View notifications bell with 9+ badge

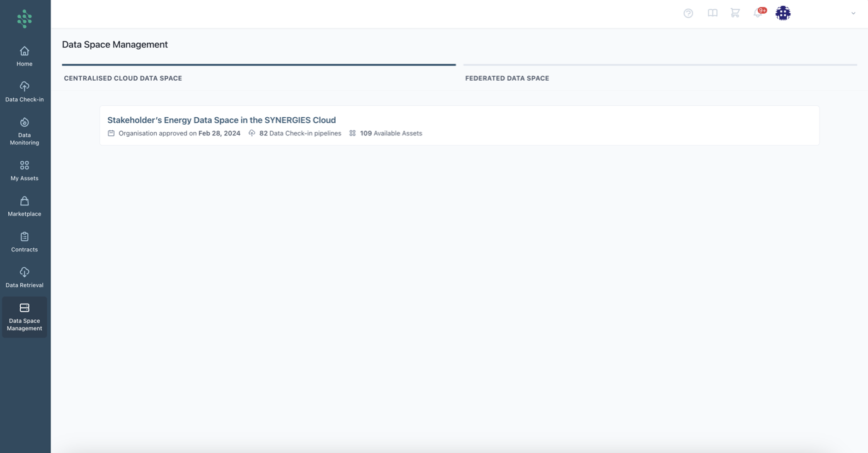point(758,13)
